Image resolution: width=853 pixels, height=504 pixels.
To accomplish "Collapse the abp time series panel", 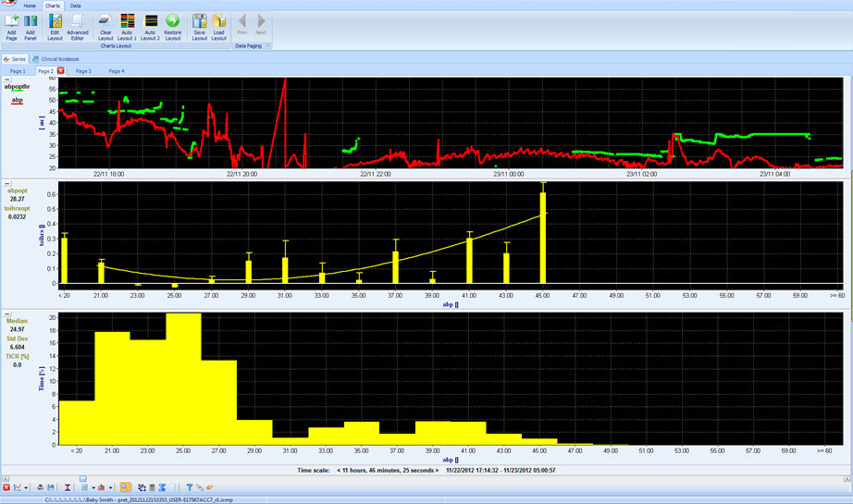I will 7,81.
